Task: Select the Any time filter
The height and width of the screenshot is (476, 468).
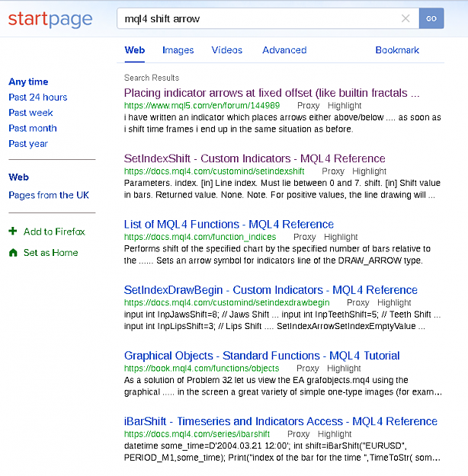Action: tap(28, 81)
